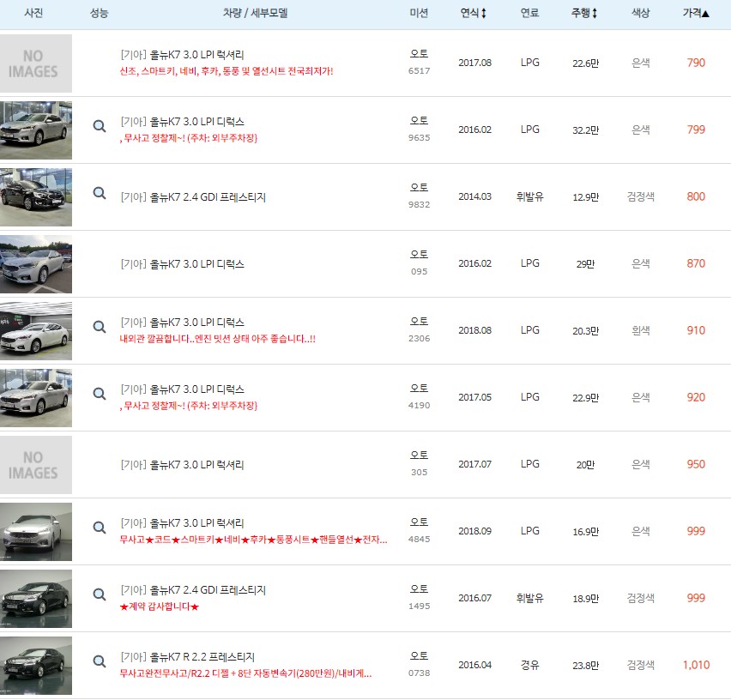Open performance check for 2018.08 흰색 디럭스
Screen dimensions: 731x700
[100, 327]
